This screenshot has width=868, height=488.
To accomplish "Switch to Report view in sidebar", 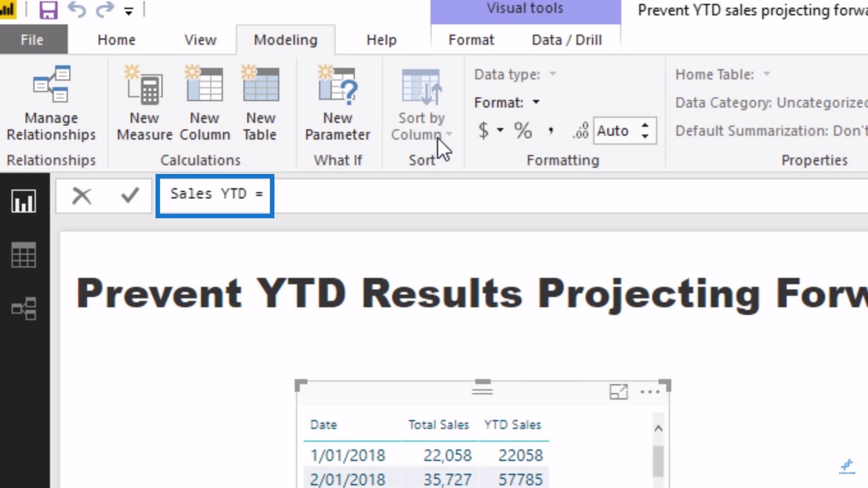I will pyautogui.click(x=24, y=201).
